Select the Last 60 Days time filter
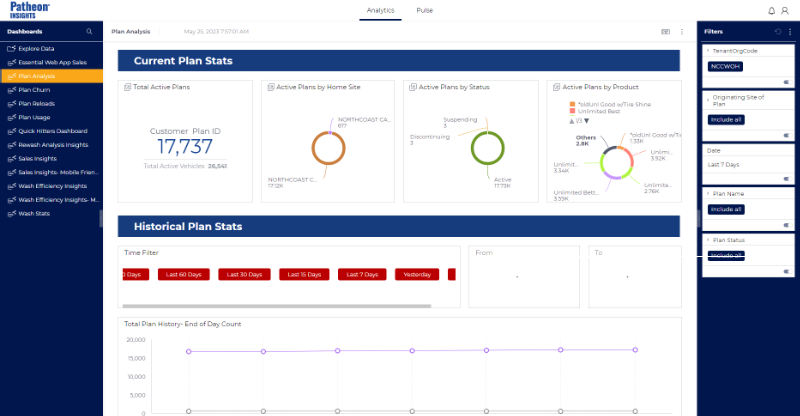800x416 pixels. pyautogui.click(x=184, y=275)
